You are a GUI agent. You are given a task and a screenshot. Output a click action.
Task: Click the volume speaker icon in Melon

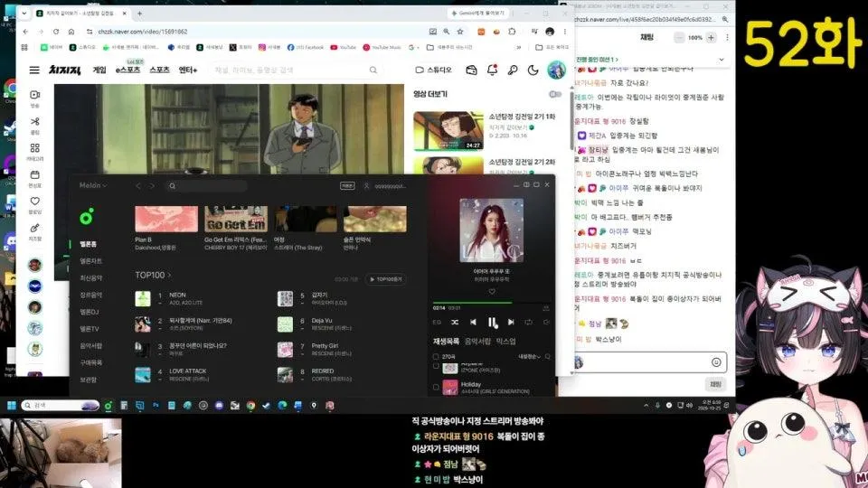pyautogui.click(x=546, y=322)
